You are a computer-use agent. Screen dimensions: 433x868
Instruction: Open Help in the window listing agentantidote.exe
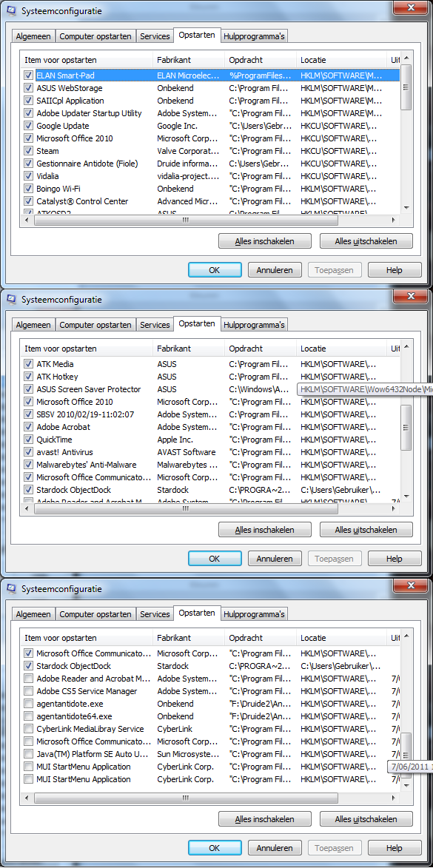click(x=395, y=848)
